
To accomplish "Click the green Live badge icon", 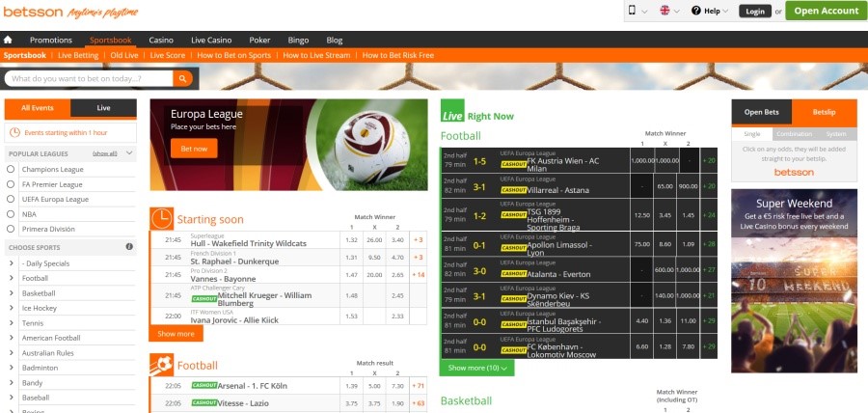I will pos(452,111).
